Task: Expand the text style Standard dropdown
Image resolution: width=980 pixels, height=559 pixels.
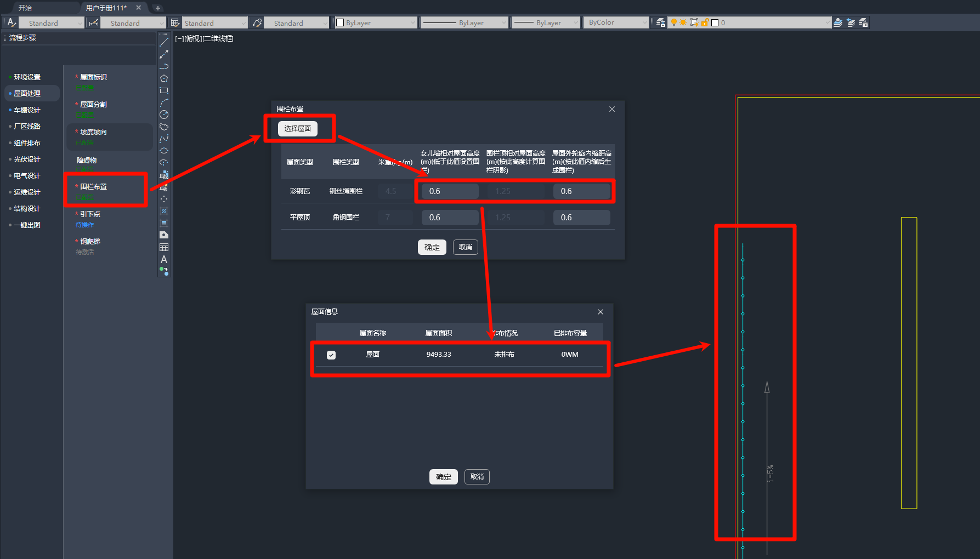Action: coord(51,23)
